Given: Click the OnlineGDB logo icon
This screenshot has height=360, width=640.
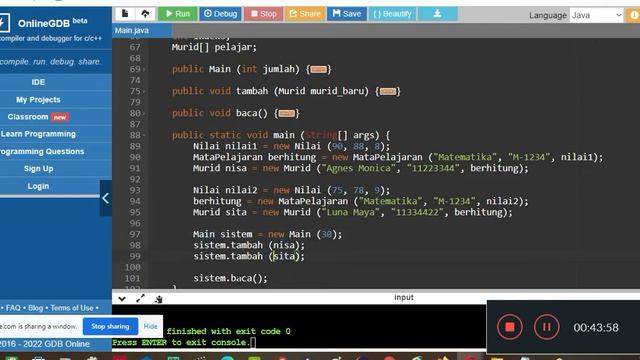Looking at the screenshot, I should pyautogui.click(x=4, y=22).
